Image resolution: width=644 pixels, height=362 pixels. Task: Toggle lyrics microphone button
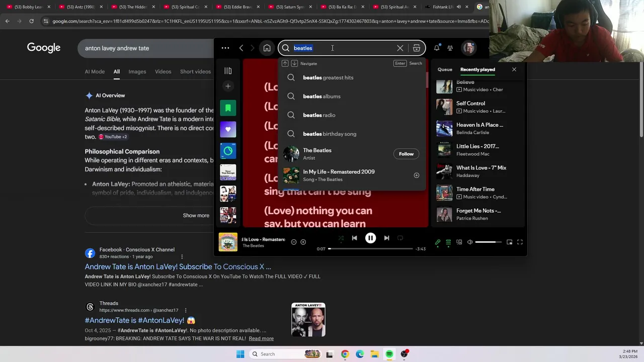coord(438,242)
